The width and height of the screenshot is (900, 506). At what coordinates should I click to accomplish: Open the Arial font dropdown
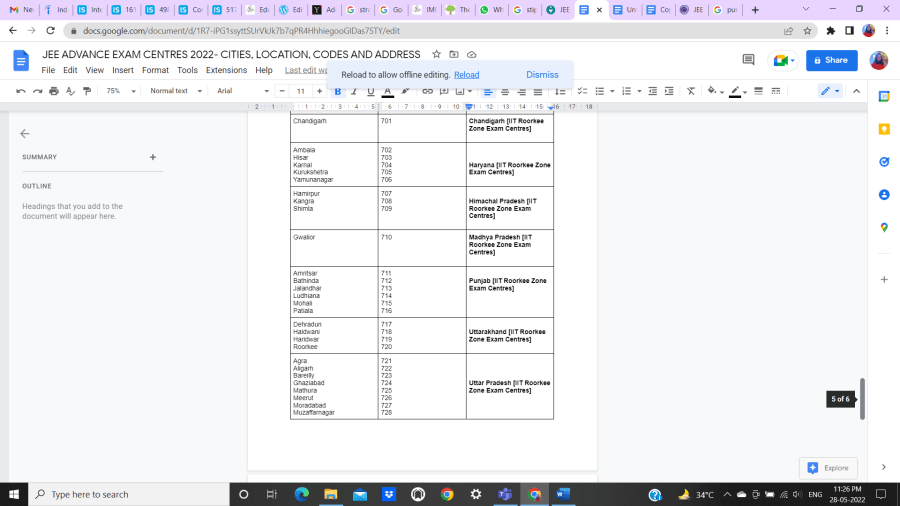238,91
